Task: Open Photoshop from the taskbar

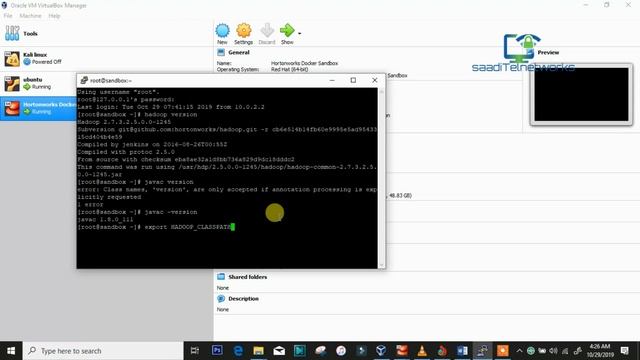Action: point(217,350)
